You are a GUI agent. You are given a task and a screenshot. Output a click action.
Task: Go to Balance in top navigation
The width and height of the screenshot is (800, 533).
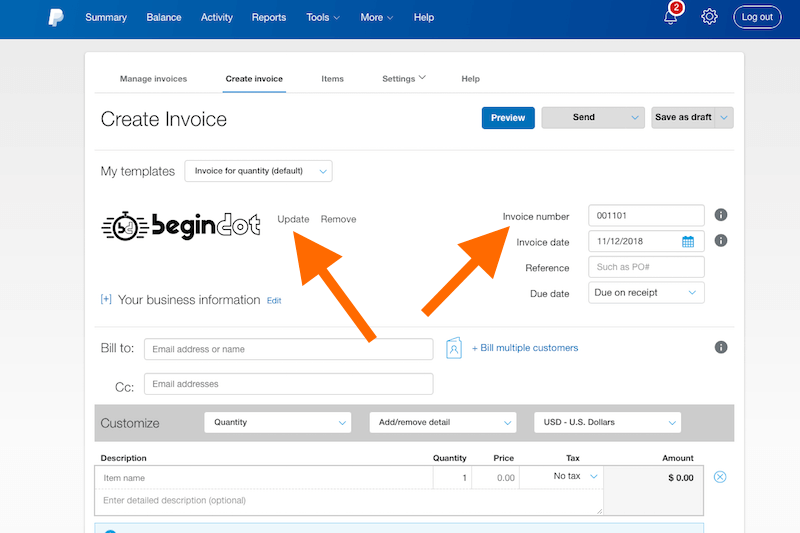(x=164, y=17)
